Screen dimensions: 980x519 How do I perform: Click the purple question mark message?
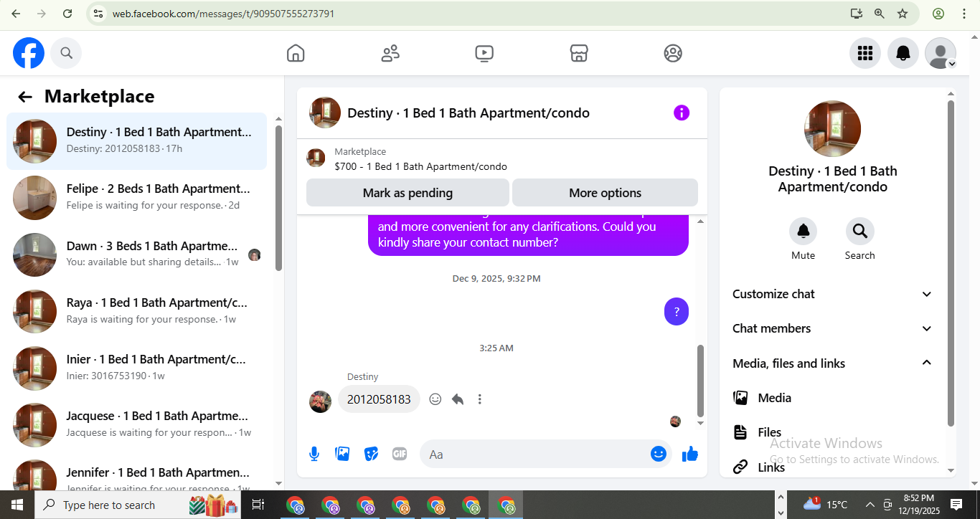(x=677, y=312)
